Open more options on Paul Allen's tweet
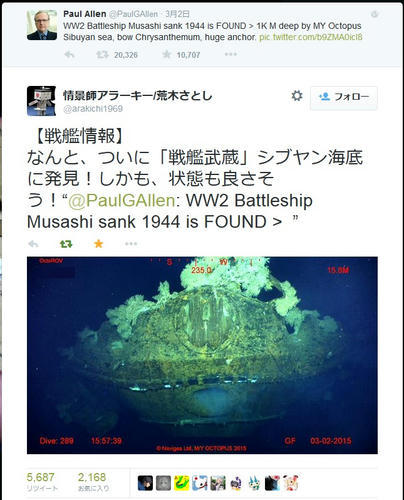 pos(231,54)
